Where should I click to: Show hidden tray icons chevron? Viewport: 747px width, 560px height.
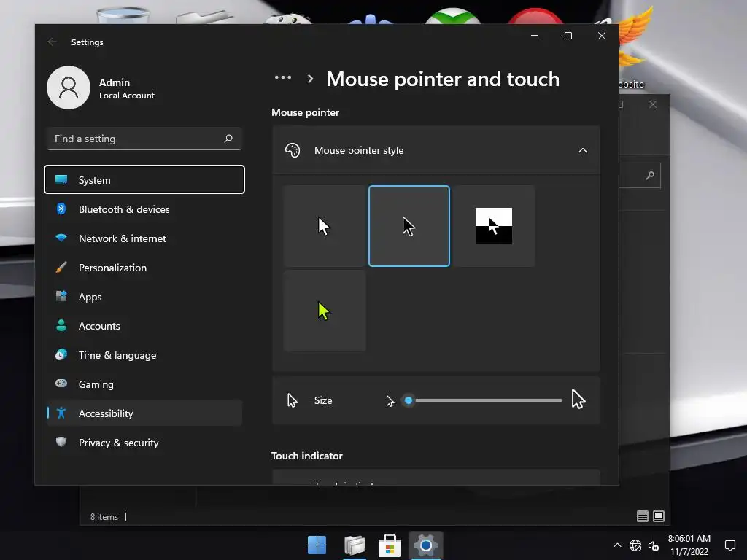(617, 545)
